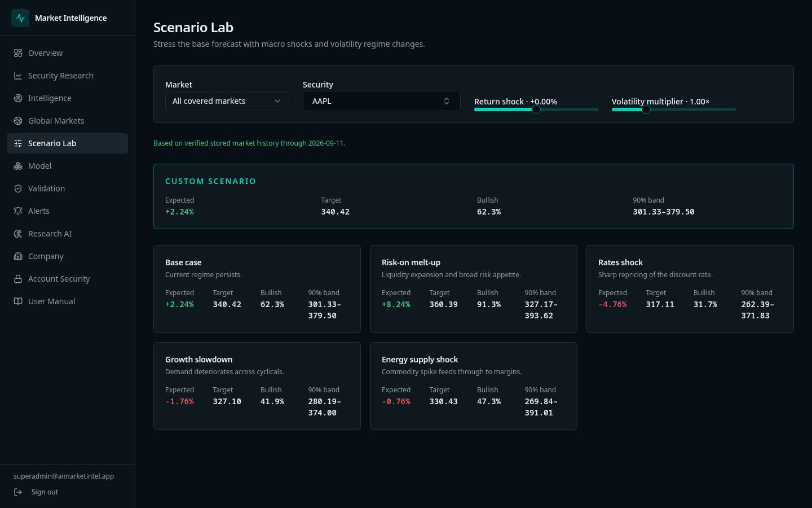Click the Security Research chart icon

(18, 76)
